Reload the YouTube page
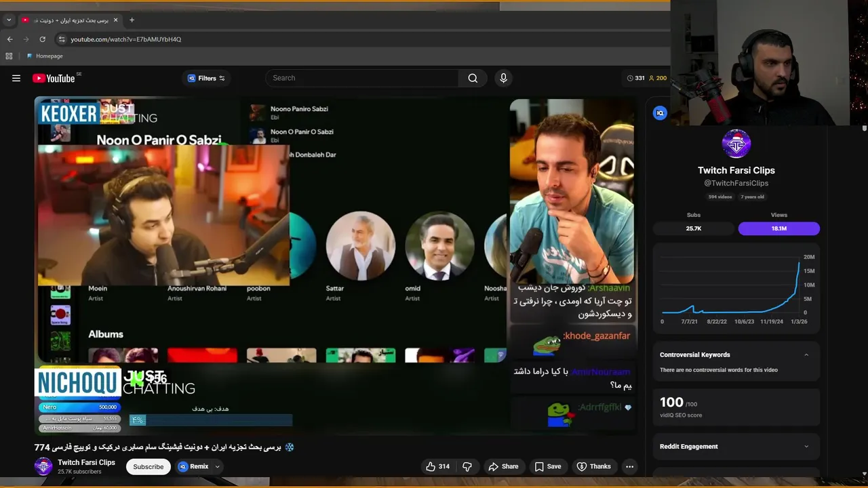The image size is (868, 488). pos(42,39)
